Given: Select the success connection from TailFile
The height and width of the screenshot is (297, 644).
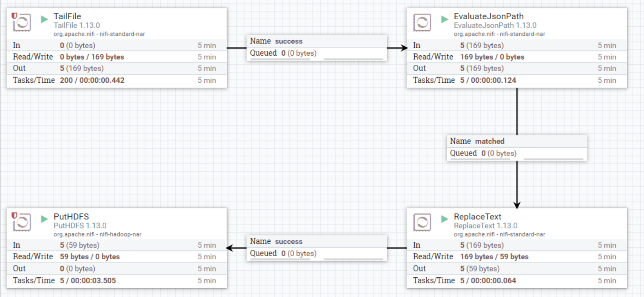Looking at the screenshot, I should [317, 48].
